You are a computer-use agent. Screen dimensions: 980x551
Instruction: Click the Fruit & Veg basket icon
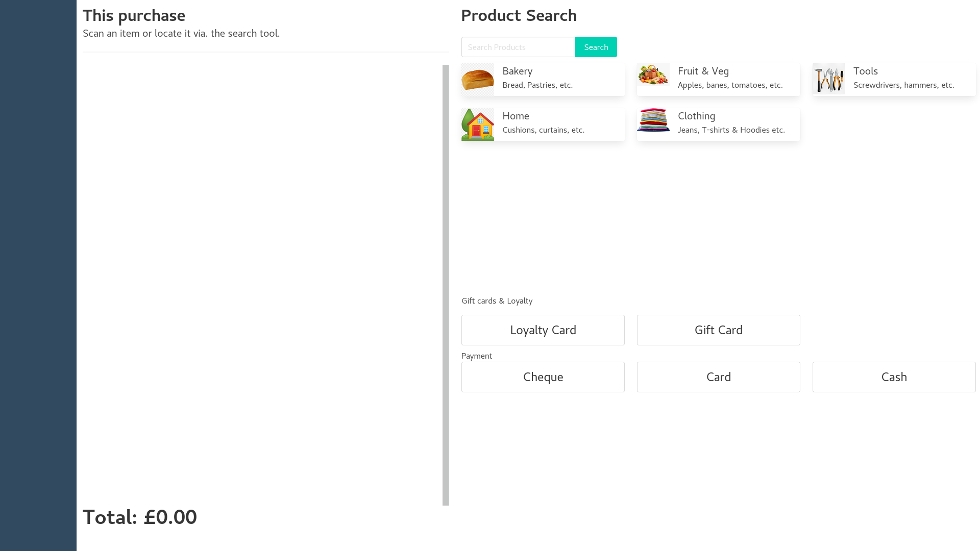pos(653,76)
